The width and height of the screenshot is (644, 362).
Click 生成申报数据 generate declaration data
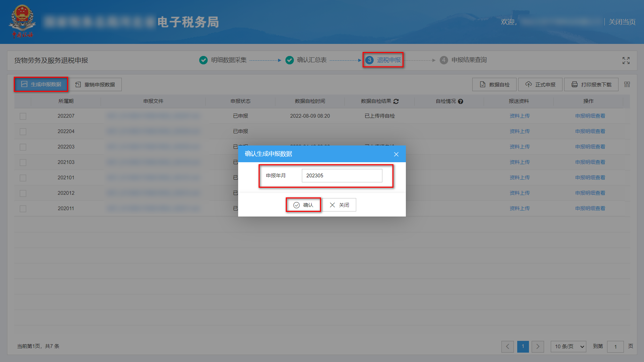(41, 84)
